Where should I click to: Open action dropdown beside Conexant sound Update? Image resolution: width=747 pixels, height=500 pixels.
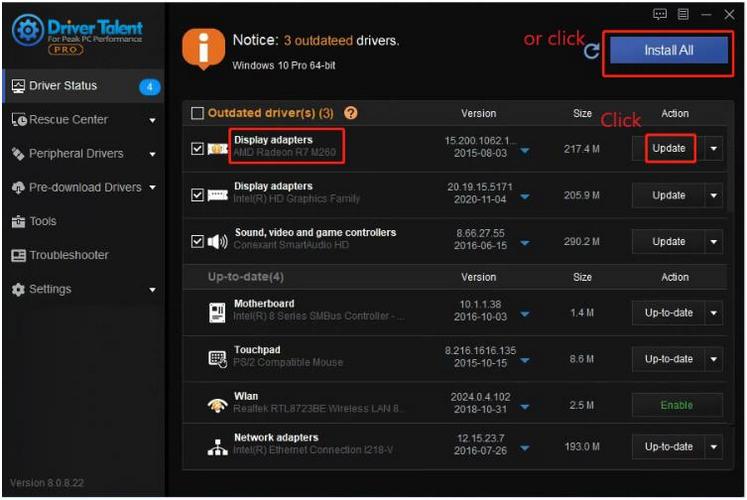coord(714,242)
